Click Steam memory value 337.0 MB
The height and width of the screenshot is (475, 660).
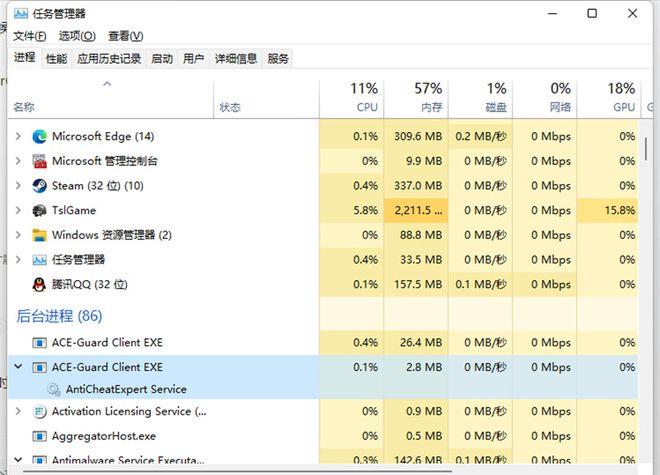click(x=418, y=186)
